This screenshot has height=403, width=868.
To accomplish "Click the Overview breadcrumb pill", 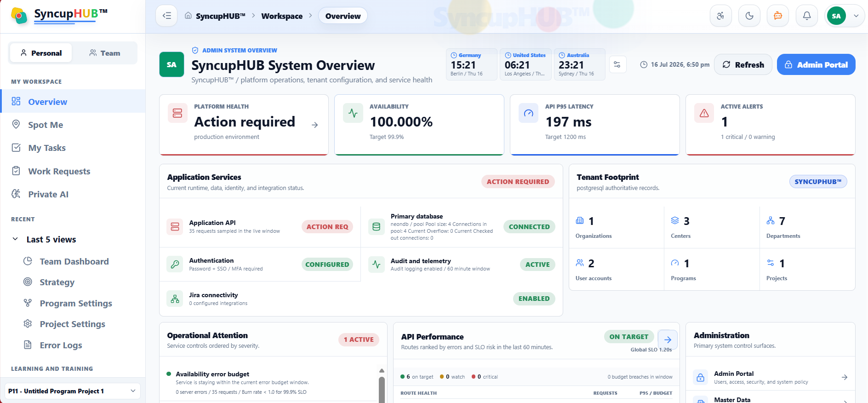I will [x=343, y=16].
